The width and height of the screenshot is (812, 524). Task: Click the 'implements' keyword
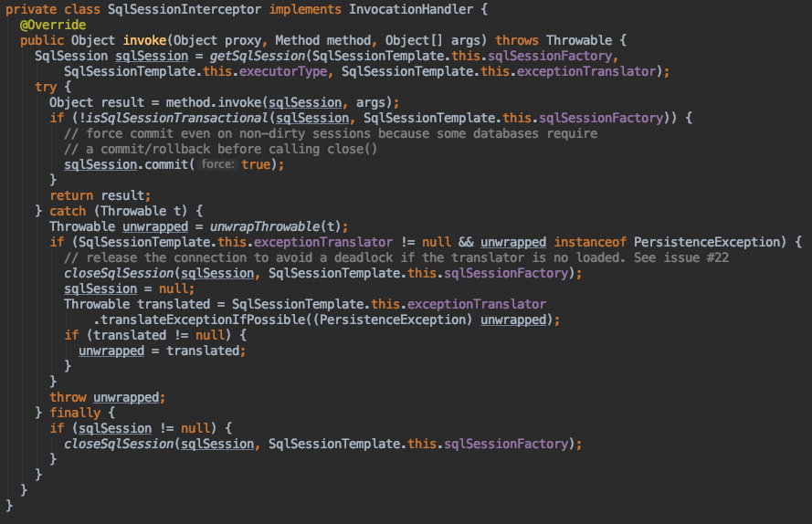pos(305,9)
